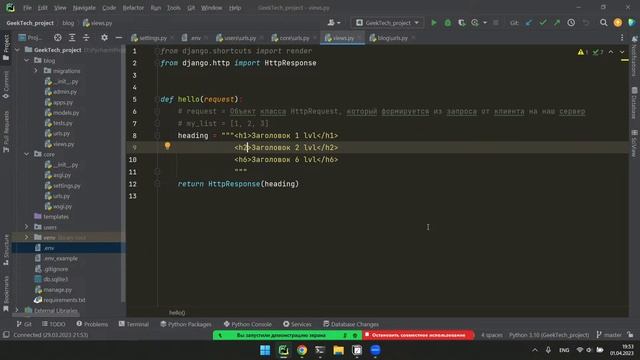This screenshot has height=360, width=640.
Task: Open the File menu
Action: pos(27,8)
